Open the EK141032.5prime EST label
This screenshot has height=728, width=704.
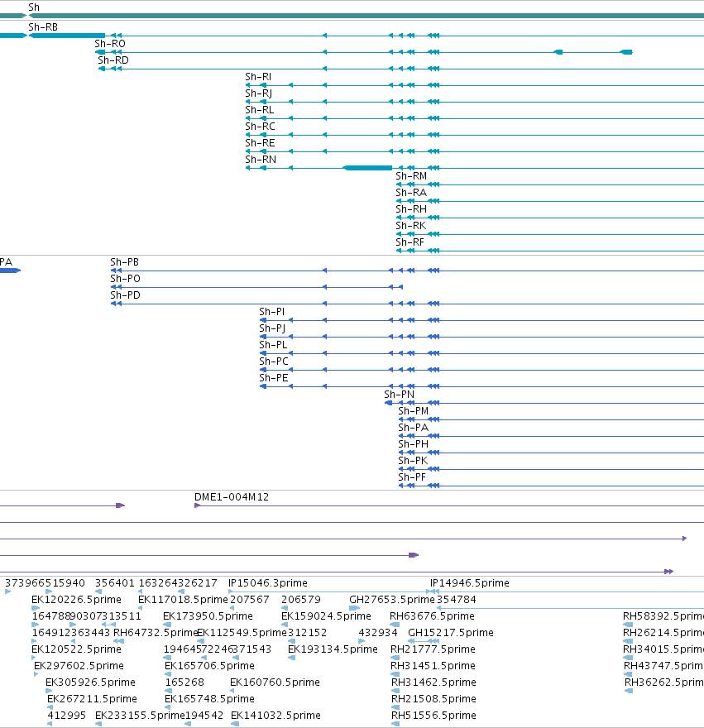coord(275,716)
